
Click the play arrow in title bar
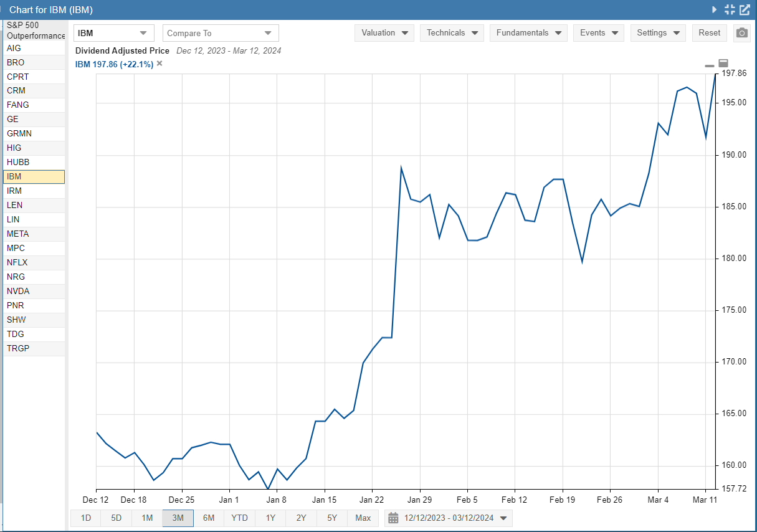(715, 9)
